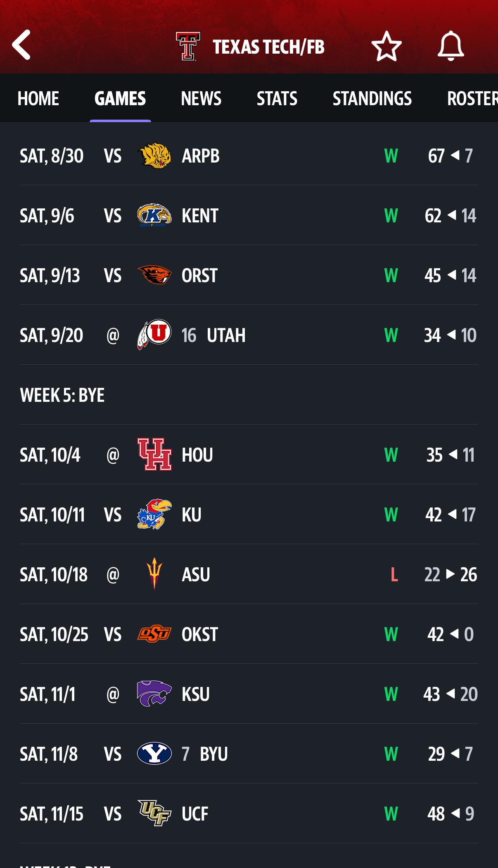Tap the Texas Tech logo in header
The width and height of the screenshot is (498, 868).
tap(188, 46)
